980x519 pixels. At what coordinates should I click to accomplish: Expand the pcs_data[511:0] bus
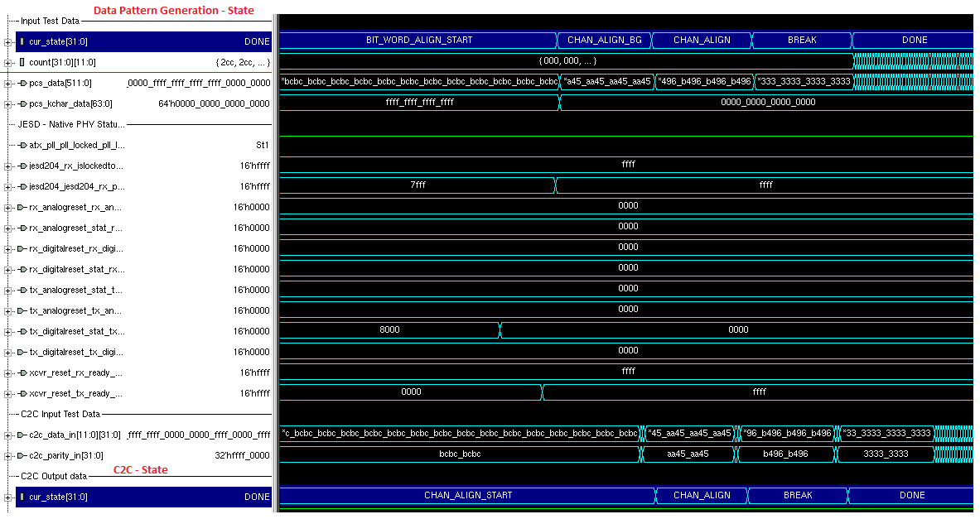[7, 84]
